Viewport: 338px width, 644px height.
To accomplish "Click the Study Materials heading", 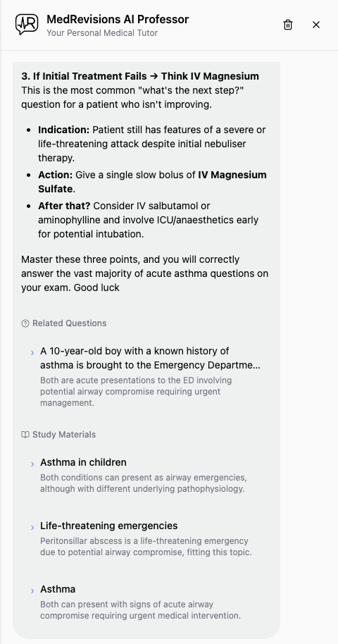I will pos(64,435).
